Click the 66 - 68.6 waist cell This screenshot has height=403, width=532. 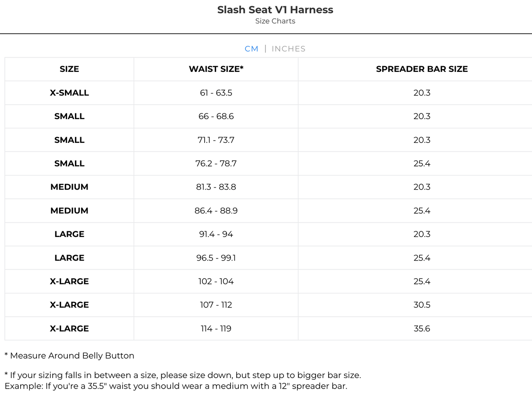[x=216, y=116]
